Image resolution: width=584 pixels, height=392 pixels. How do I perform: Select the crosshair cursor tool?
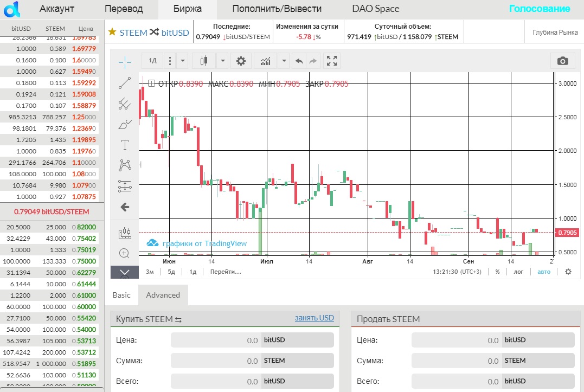pyautogui.click(x=125, y=62)
